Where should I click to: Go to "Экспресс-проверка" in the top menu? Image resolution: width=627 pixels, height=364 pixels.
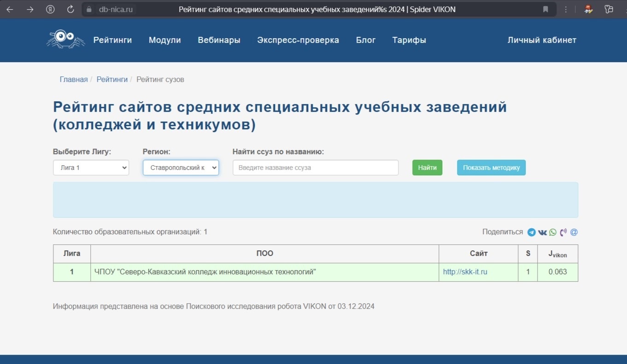pos(298,40)
